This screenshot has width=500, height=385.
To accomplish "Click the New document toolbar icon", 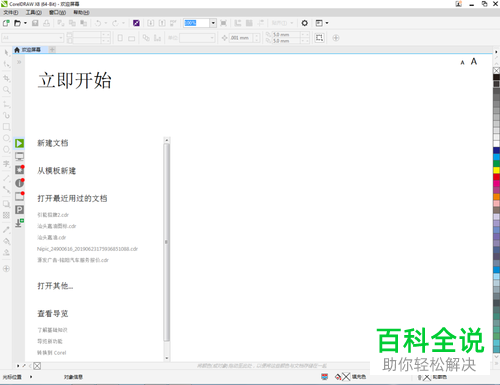I will (x=6, y=23).
